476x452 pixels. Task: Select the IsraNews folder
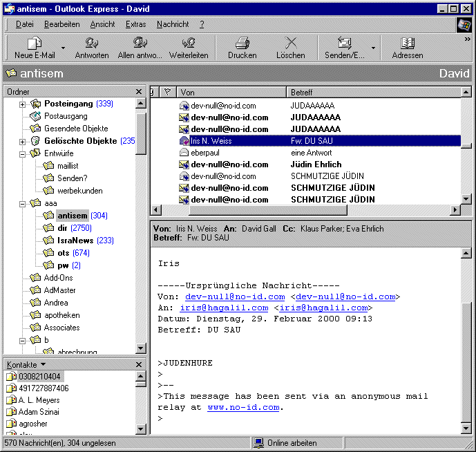(x=76, y=241)
